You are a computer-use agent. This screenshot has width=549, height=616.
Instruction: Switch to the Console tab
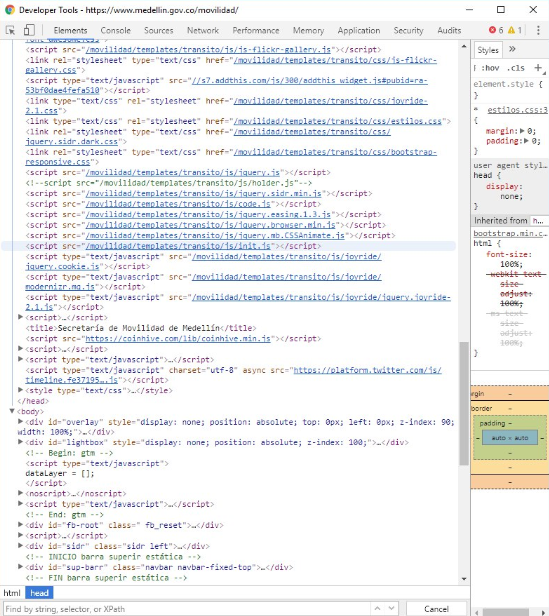(116, 30)
